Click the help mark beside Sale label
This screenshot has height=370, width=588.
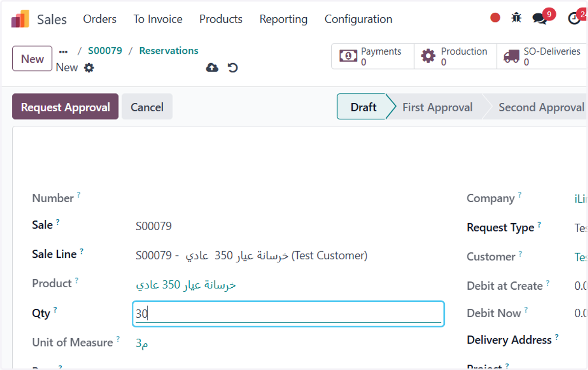[x=57, y=222]
